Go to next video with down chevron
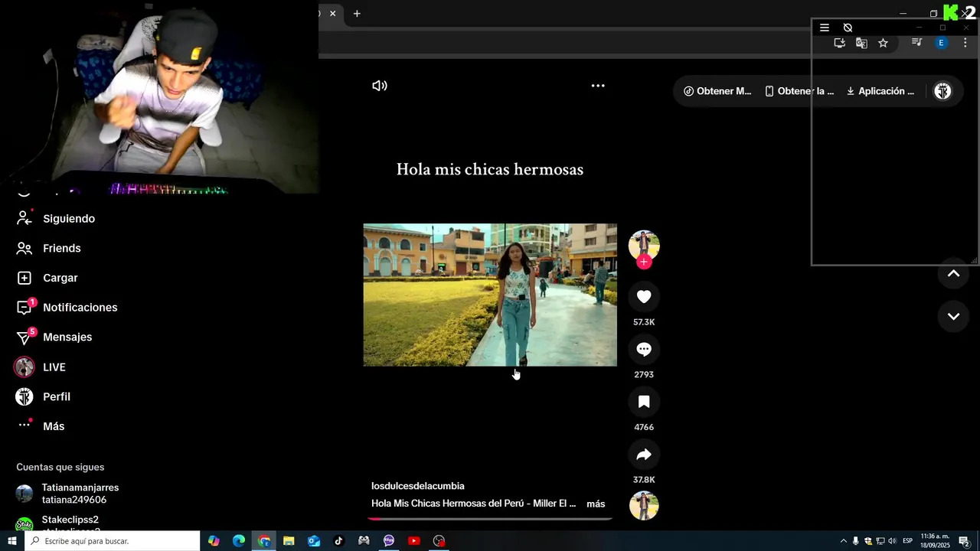The image size is (980, 551). tap(953, 316)
